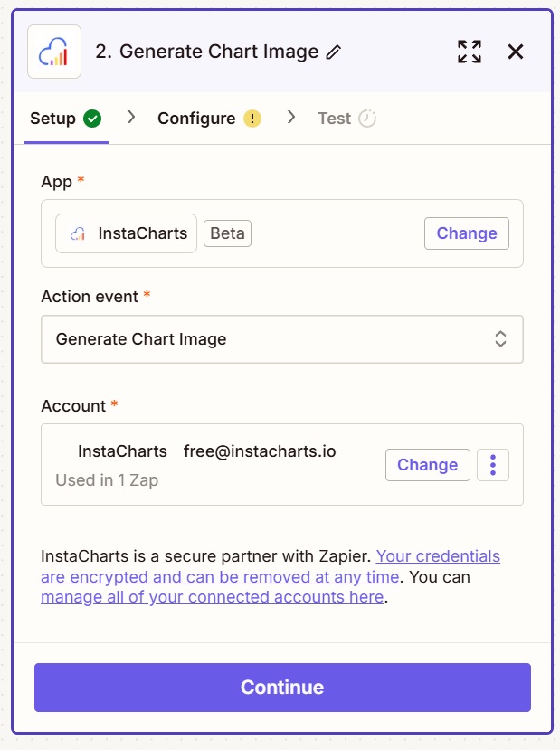Open account three-dot options menu

493,465
